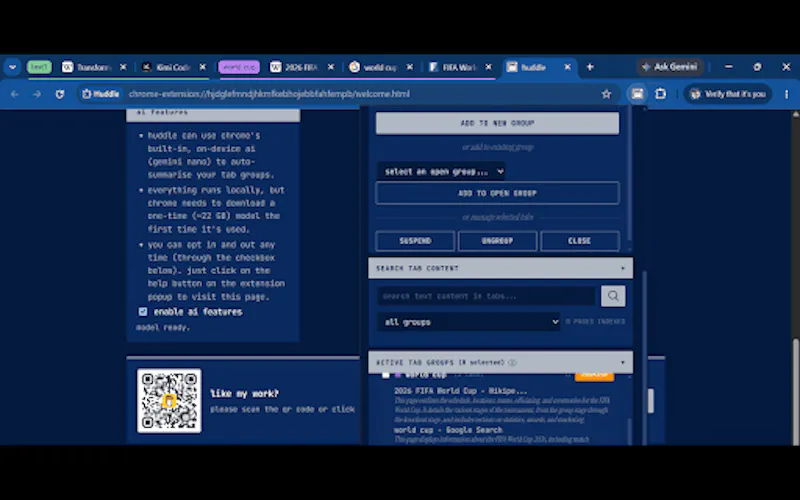Click the UNGROUP button
Image resolution: width=800 pixels, height=500 pixels.
[497, 241]
